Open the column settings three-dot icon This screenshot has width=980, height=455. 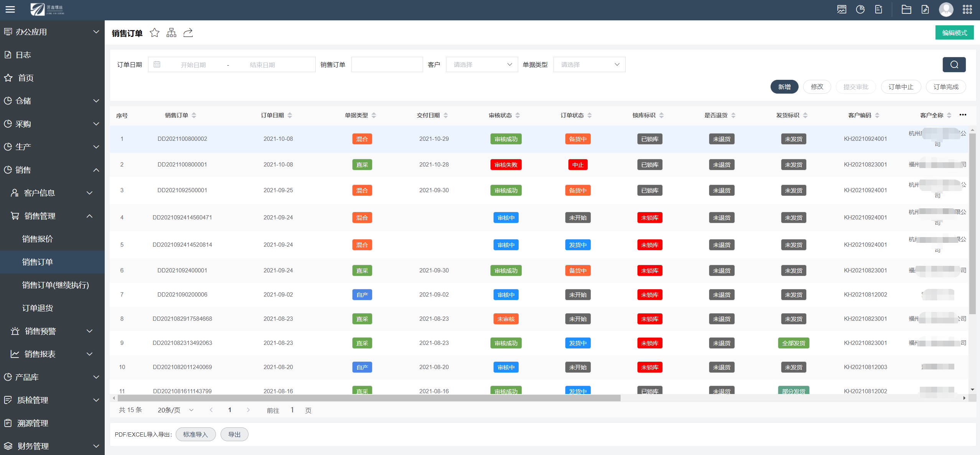point(963,115)
